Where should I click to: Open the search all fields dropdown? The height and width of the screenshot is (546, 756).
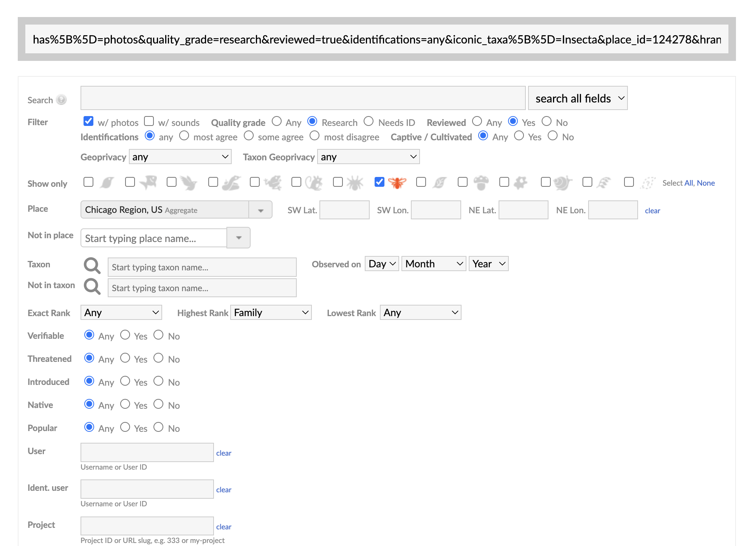(x=578, y=98)
